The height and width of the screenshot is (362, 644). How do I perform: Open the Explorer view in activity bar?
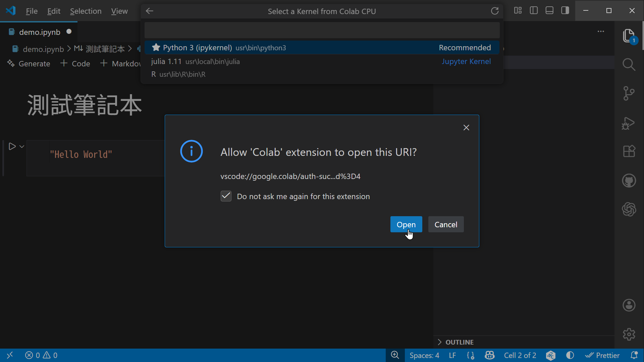(x=629, y=36)
